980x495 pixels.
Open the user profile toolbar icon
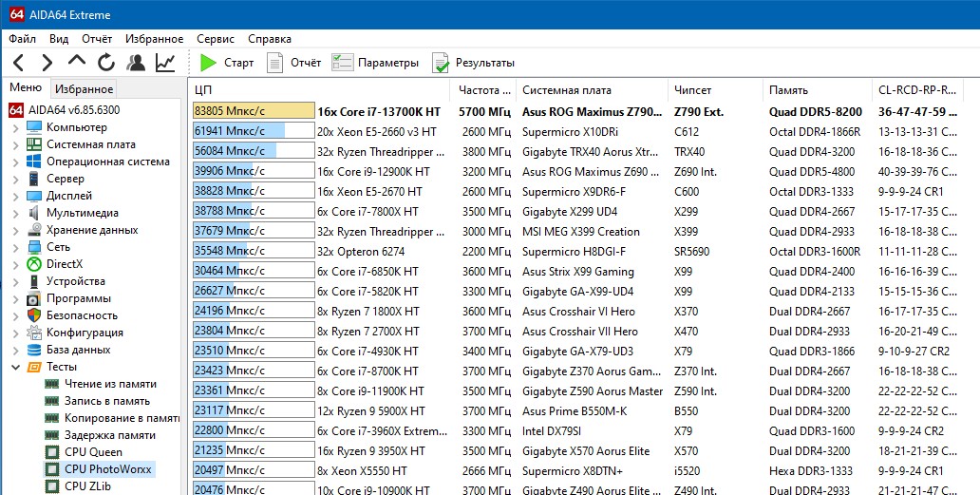click(x=136, y=63)
